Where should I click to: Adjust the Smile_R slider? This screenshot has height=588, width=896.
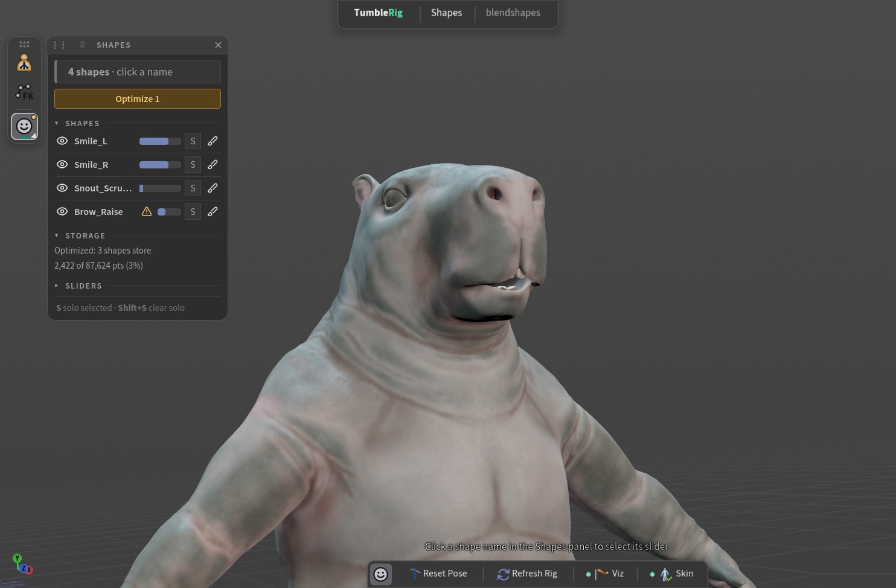(160, 165)
